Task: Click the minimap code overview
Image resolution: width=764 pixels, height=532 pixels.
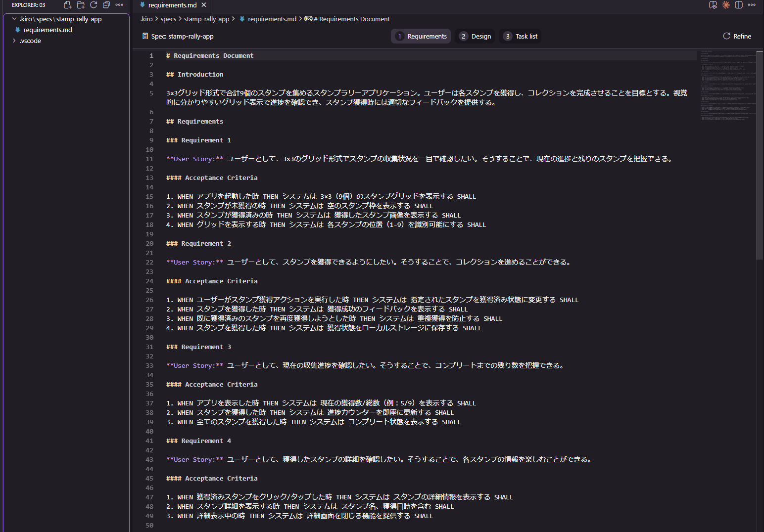Action: 726,84
